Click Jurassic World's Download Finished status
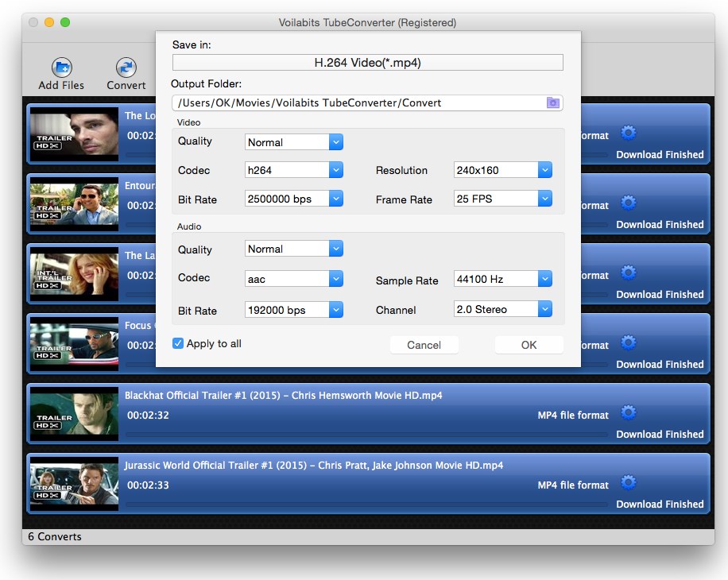This screenshot has width=728, height=580. [660, 505]
